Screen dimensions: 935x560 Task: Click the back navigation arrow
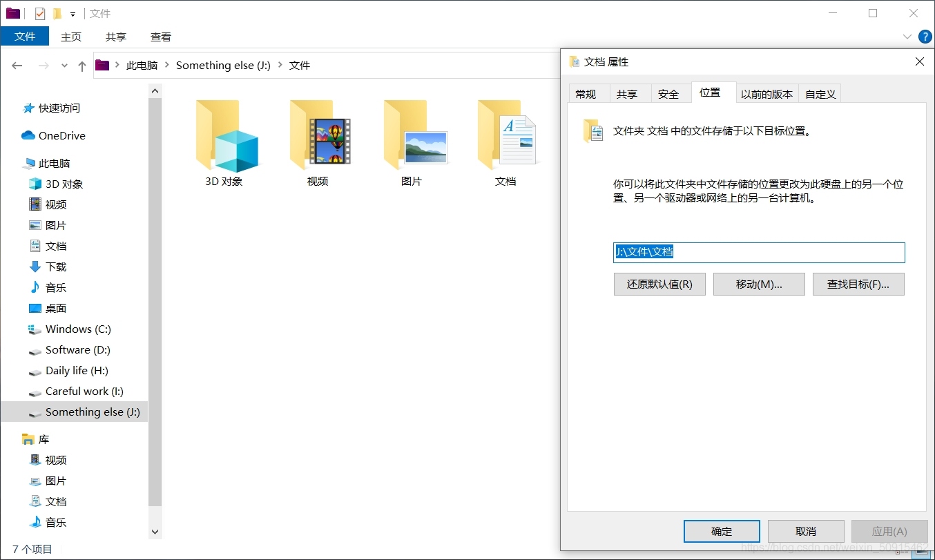(17, 66)
